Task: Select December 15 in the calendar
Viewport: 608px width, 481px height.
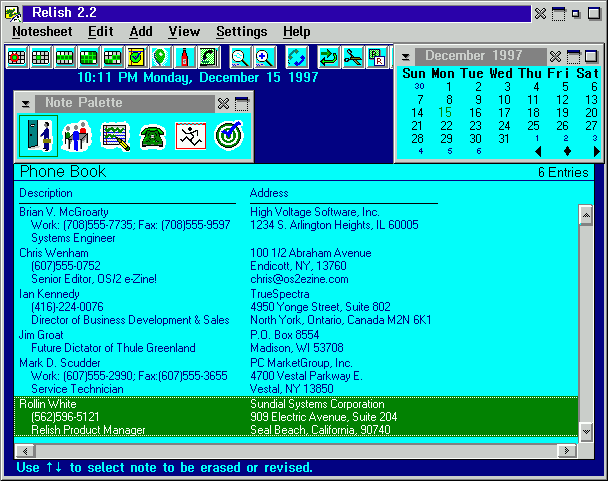Action: coord(445,112)
